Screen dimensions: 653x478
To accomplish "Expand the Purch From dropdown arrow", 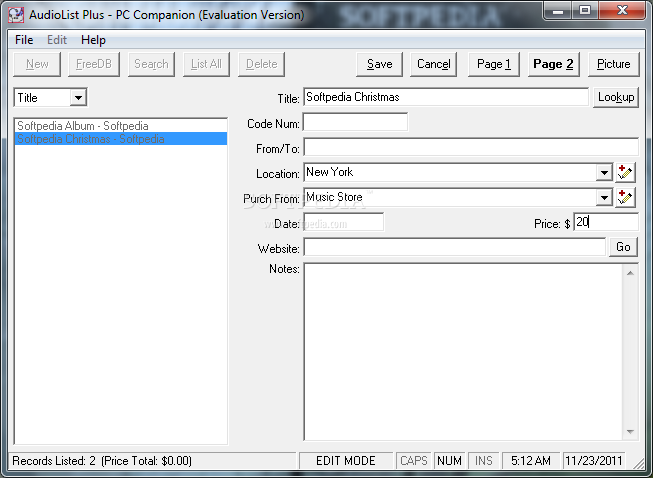I will click(604, 197).
